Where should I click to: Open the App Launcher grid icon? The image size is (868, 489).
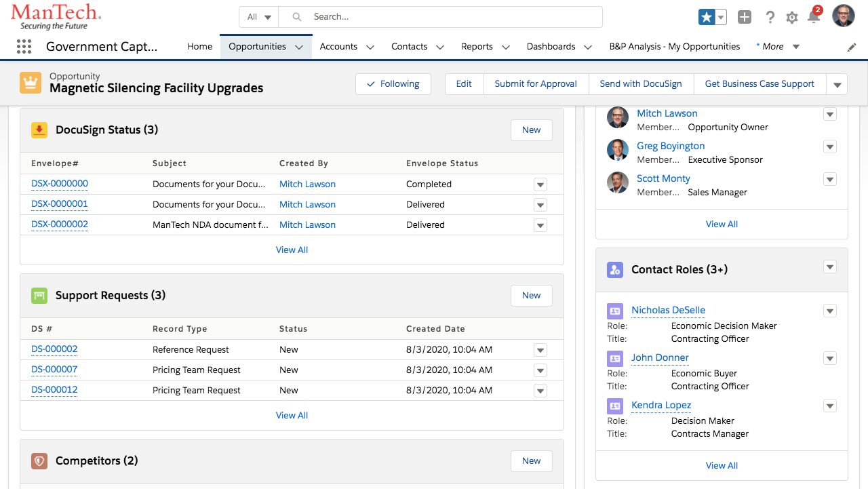tap(24, 47)
